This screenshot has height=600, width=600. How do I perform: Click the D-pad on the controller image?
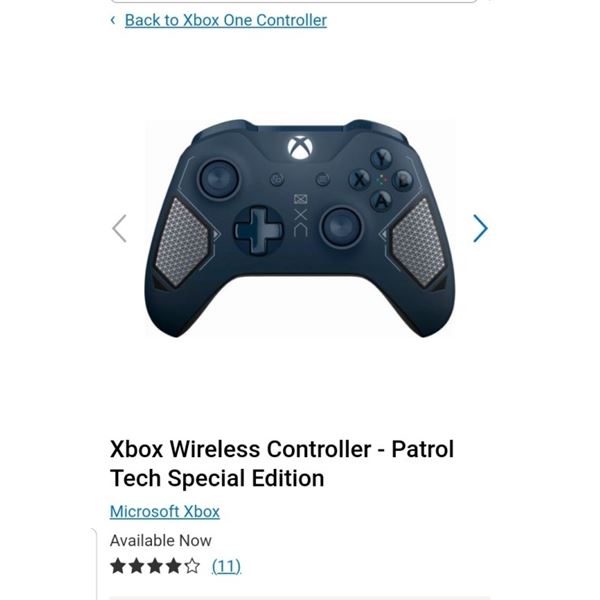point(258,230)
